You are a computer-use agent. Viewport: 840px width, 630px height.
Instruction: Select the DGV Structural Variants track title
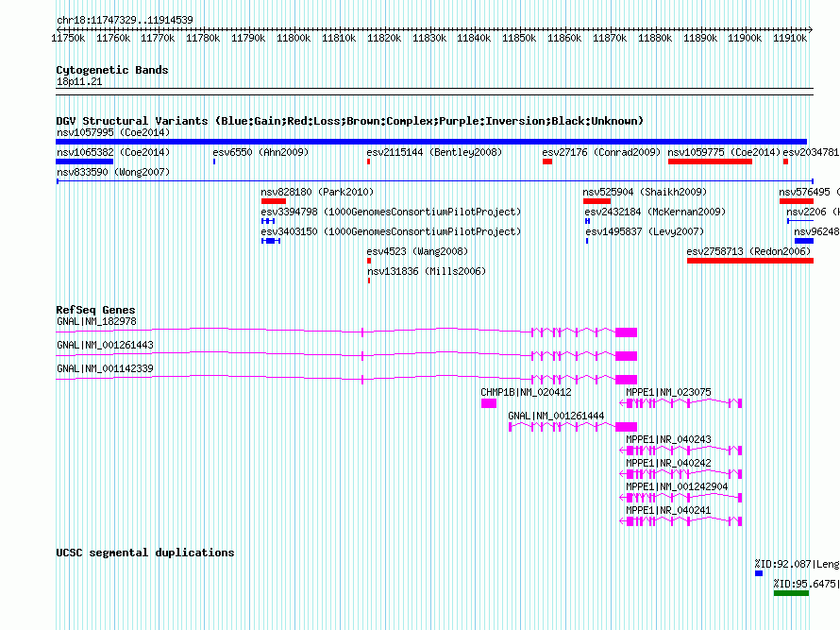[349, 121]
